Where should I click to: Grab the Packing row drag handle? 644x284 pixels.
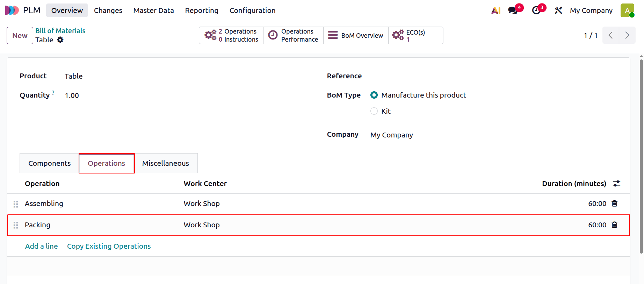tap(16, 225)
